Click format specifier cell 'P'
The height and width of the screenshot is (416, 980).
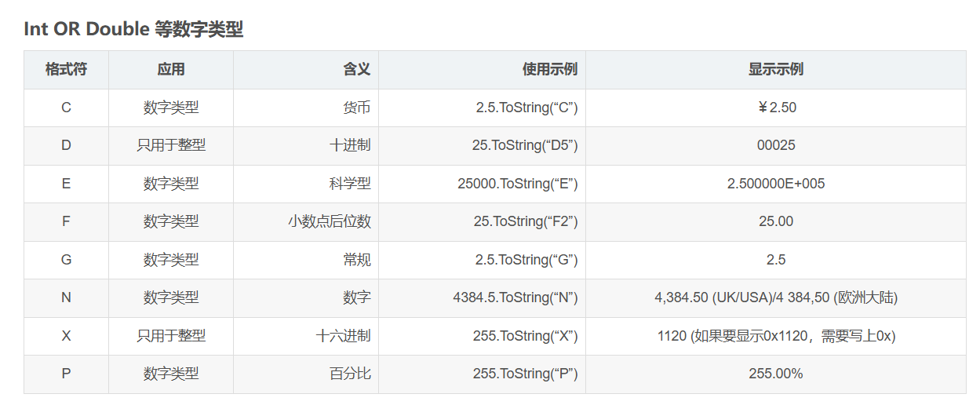[66, 374]
